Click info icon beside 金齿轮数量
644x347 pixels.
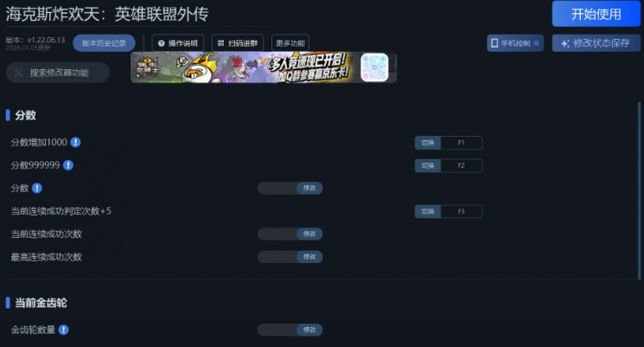click(x=64, y=330)
